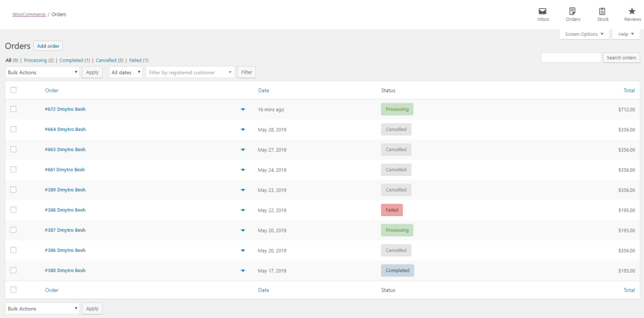Tick the checkbox for order #672
The image size is (644, 318).
(x=13, y=109)
